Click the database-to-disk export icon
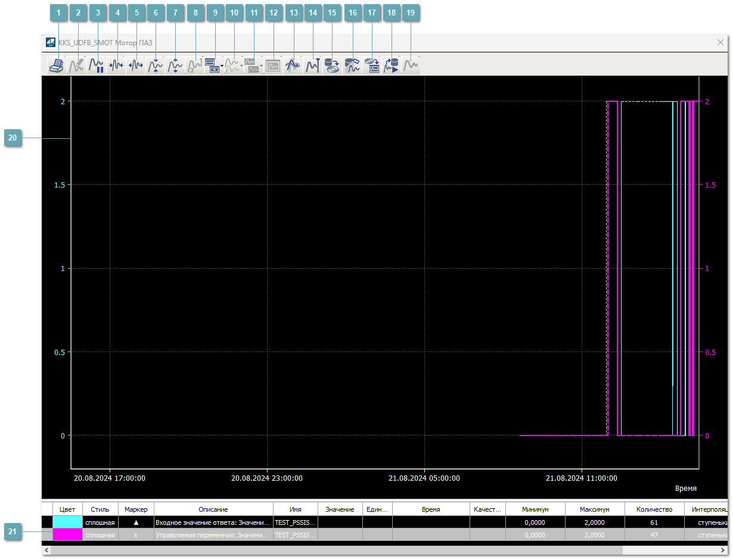Screen dimensions: 733x560 [332, 66]
